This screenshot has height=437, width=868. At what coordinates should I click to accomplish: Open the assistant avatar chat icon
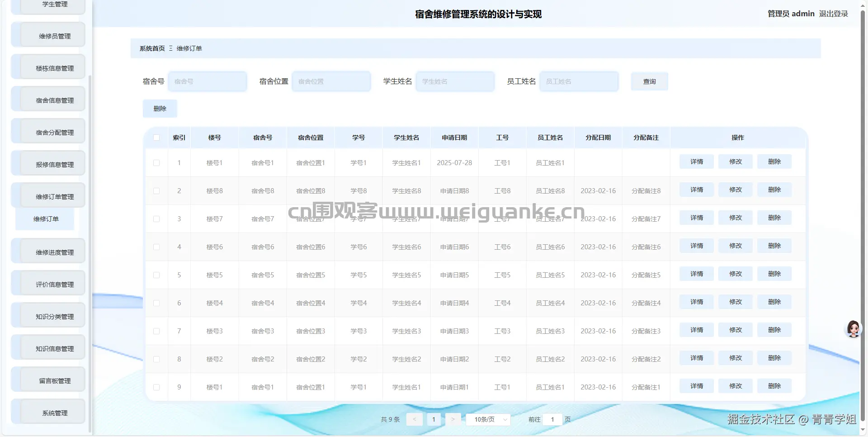pyautogui.click(x=853, y=329)
